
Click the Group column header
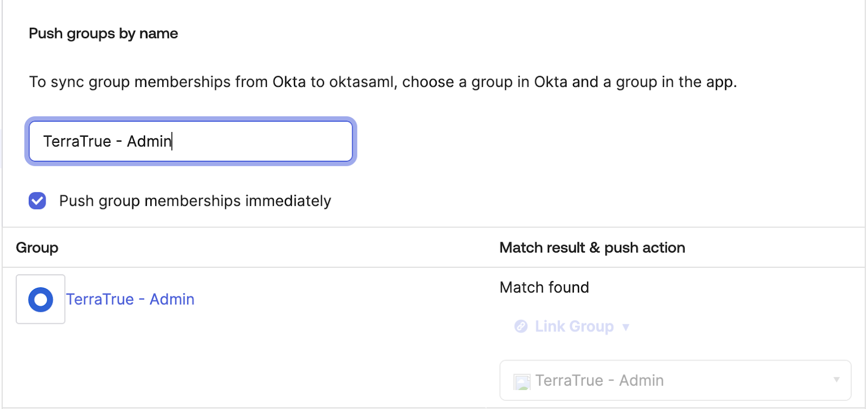pyautogui.click(x=37, y=248)
